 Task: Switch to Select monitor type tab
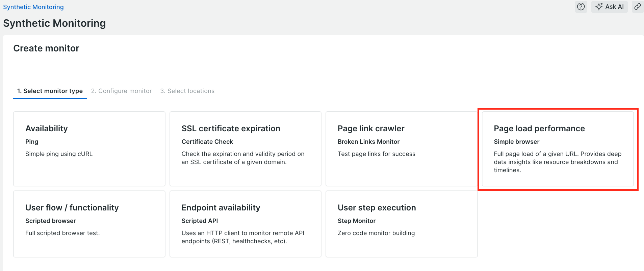click(50, 91)
